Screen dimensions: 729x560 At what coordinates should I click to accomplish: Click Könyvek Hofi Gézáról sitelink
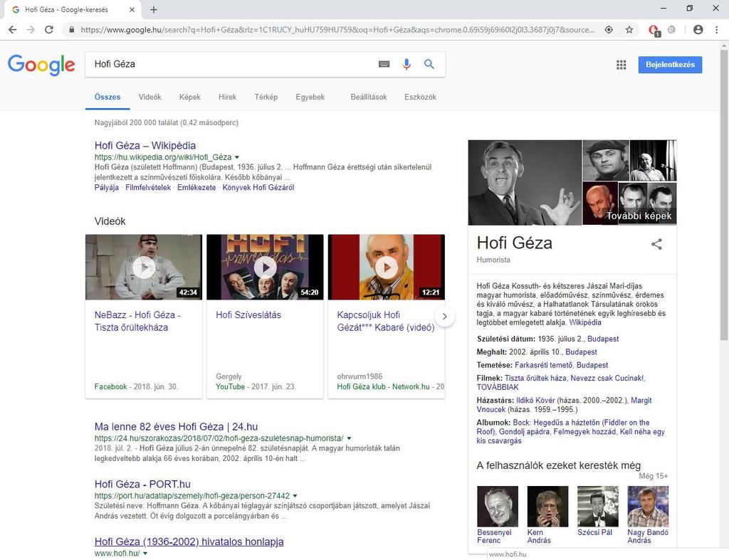[x=258, y=188]
